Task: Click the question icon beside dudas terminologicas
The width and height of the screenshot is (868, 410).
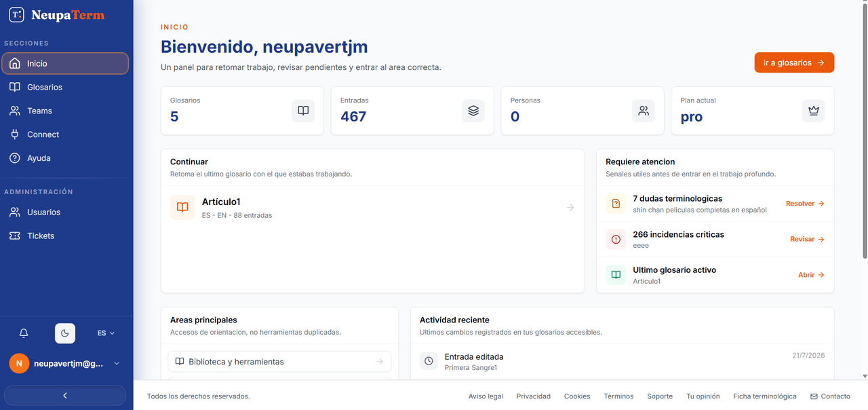Action: coord(616,204)
